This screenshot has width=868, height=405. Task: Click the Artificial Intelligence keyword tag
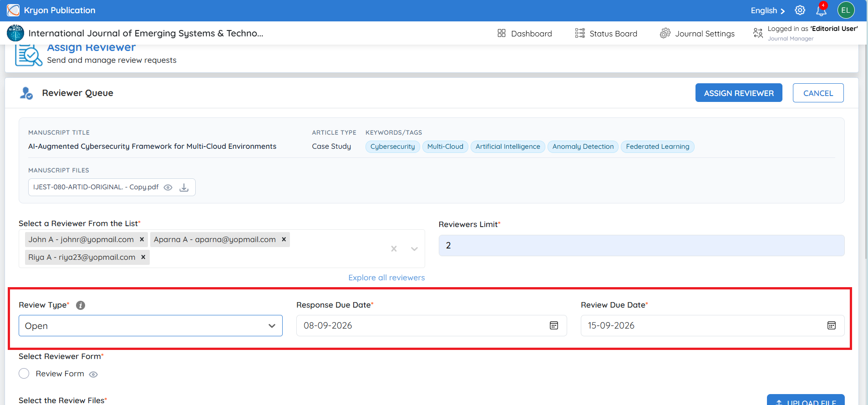point(508,147)
